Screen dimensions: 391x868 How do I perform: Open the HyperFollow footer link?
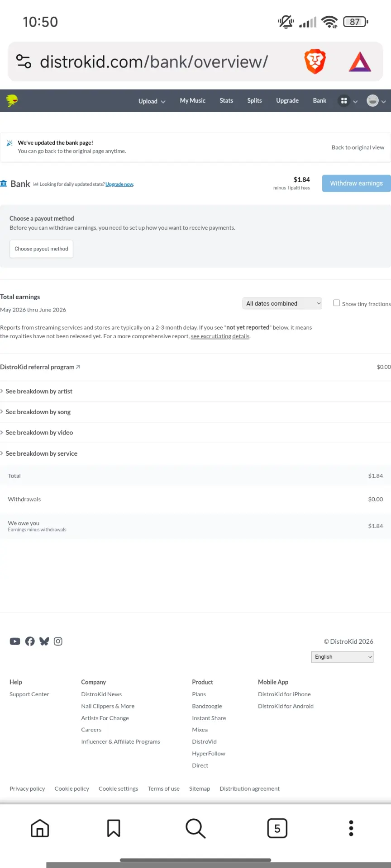209,754
